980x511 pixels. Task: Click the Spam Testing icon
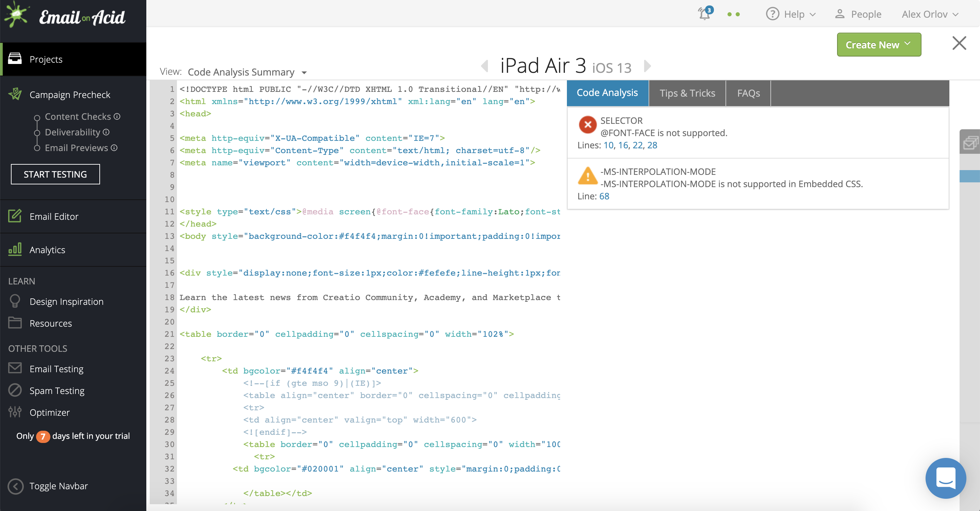point(15,390)
